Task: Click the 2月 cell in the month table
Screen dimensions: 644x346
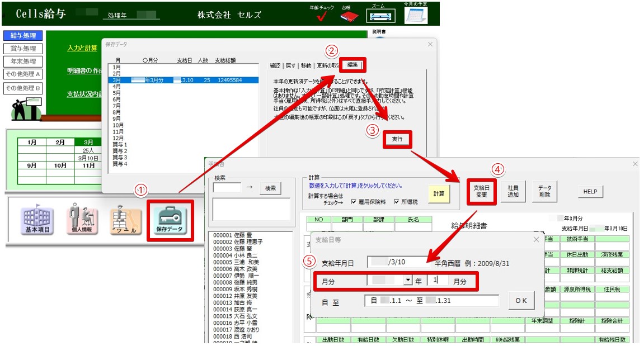Action: [x=60, y=142]
